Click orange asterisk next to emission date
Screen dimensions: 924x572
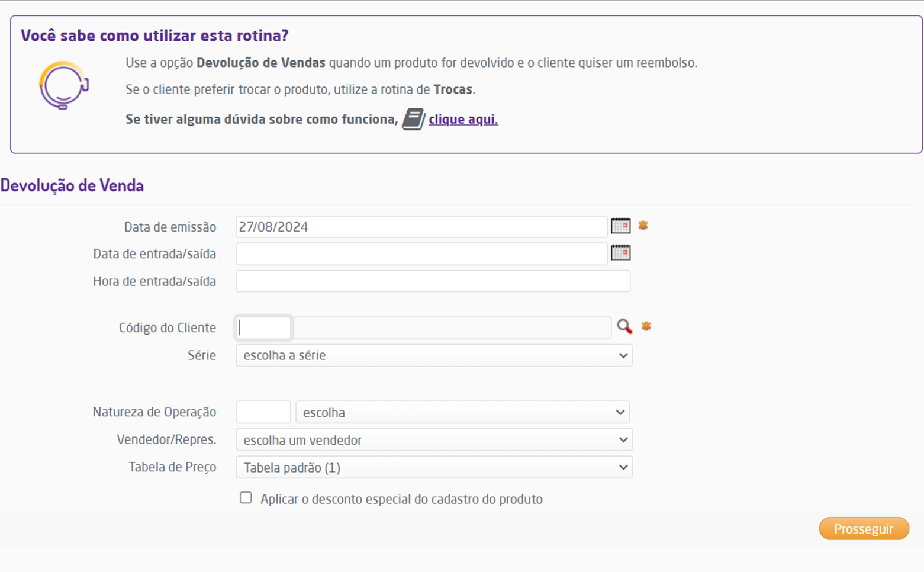pyautogui.click(x=643, y=226)
